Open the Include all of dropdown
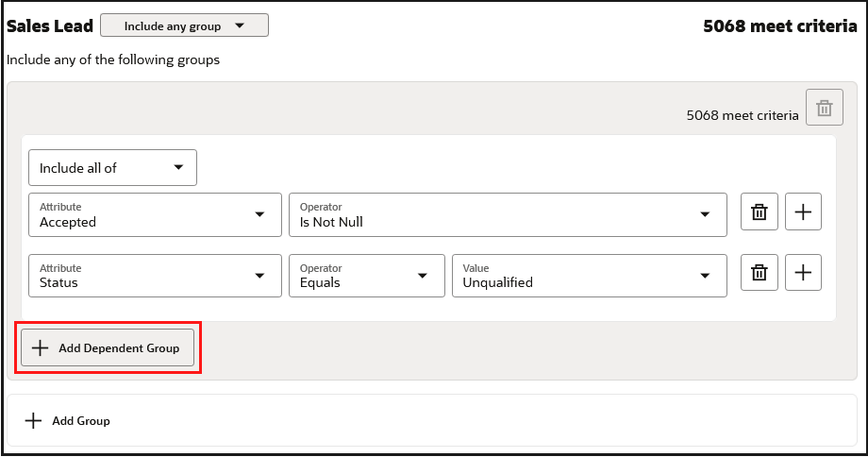The height and width of the screenshot is (457, 868). click(x=112, y=168)
